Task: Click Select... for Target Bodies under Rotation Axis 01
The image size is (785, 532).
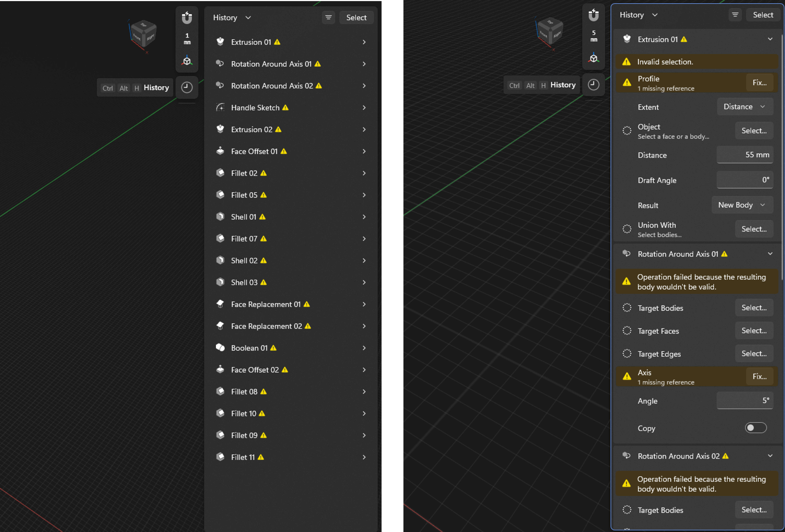Action: pos(754,308)
